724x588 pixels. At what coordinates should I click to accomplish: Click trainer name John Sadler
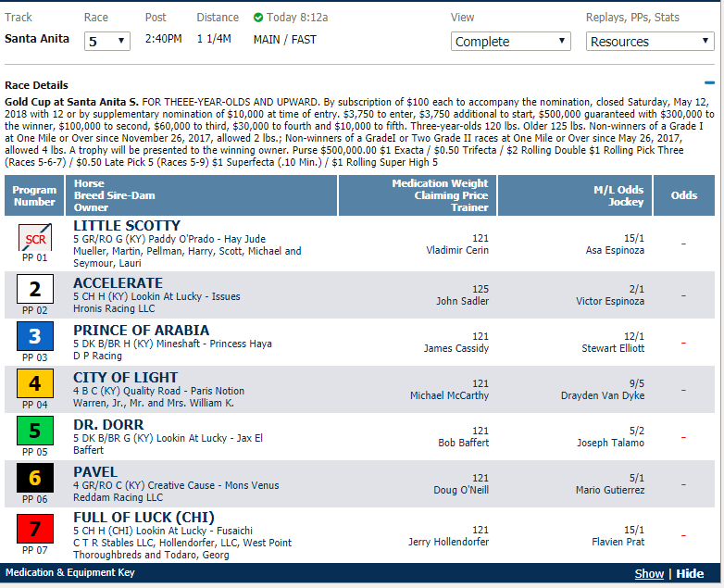(462, 301)
